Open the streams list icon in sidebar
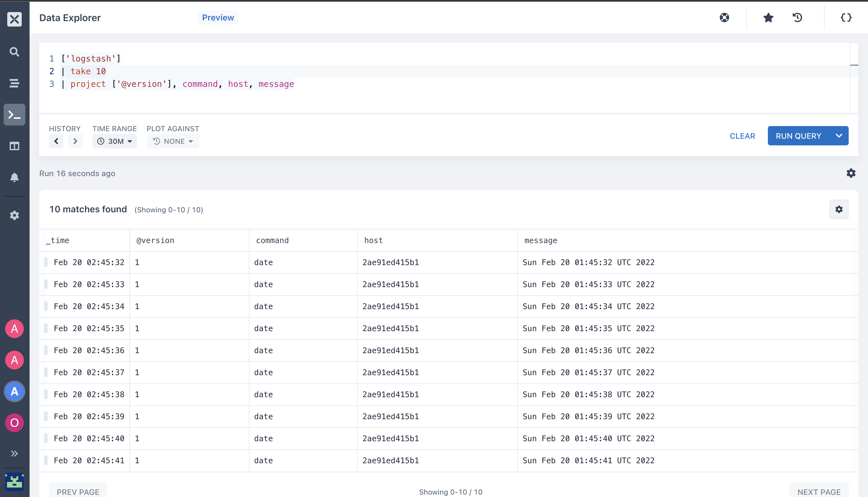Screen dimensions: 868x497 [x=14, y=83]
